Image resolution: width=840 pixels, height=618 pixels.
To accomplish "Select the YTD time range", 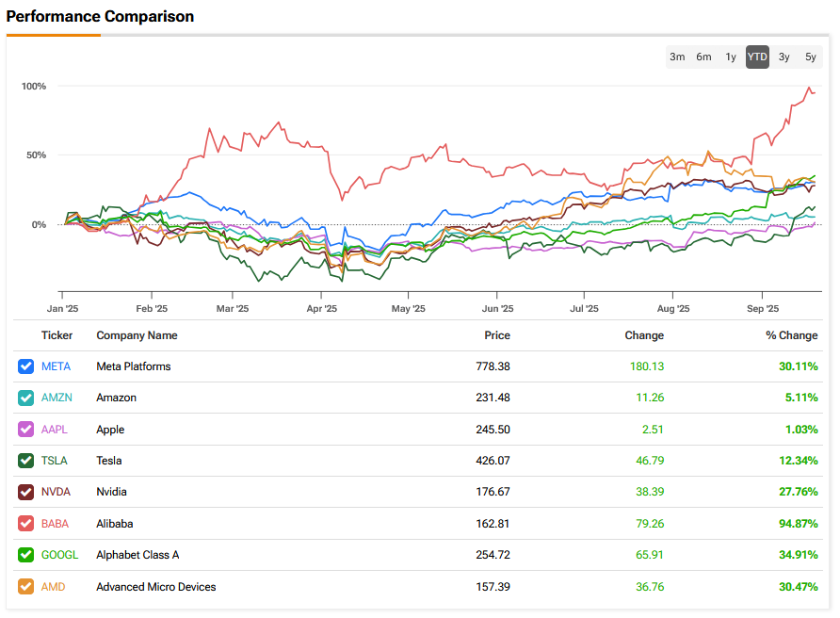I will (757, 57).
